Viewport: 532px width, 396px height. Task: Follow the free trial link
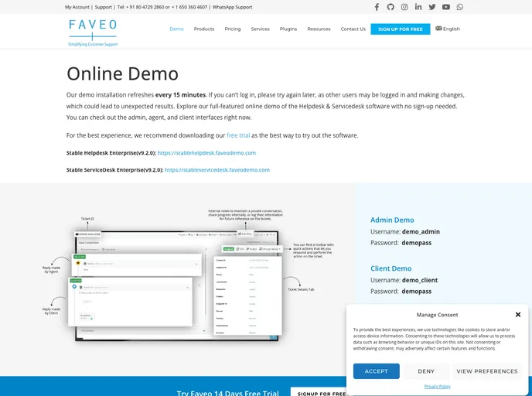(238, 135)
